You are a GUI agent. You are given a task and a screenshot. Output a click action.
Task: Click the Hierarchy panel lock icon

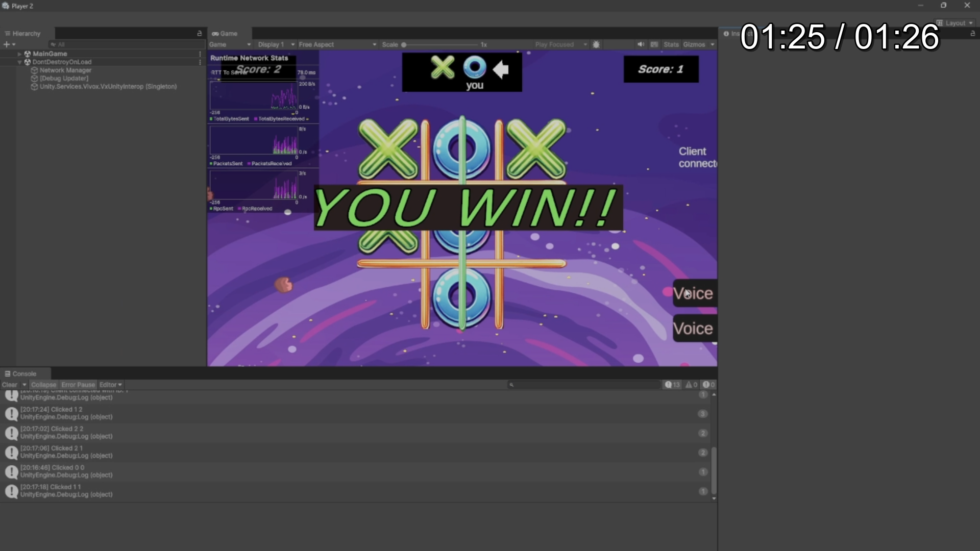click(200, 33)
